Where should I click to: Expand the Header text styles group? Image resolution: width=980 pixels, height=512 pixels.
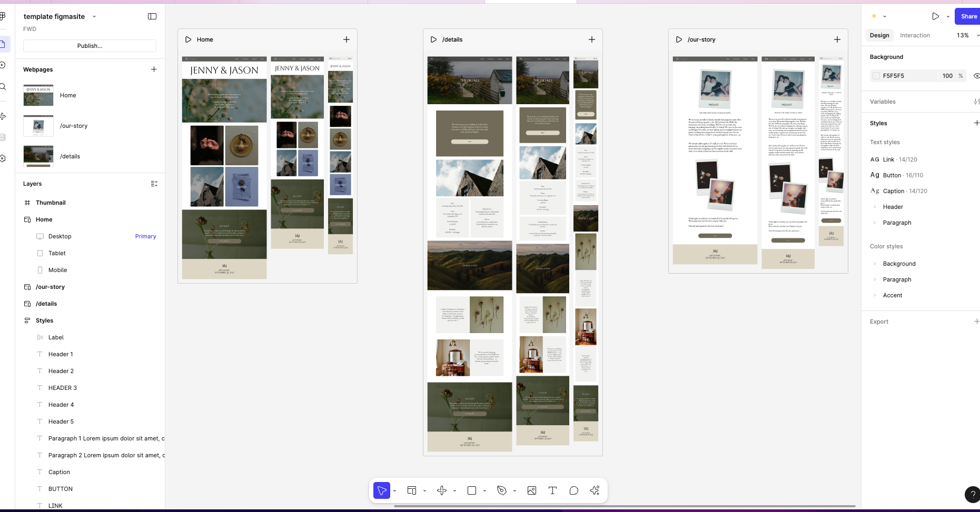[875, 207]
